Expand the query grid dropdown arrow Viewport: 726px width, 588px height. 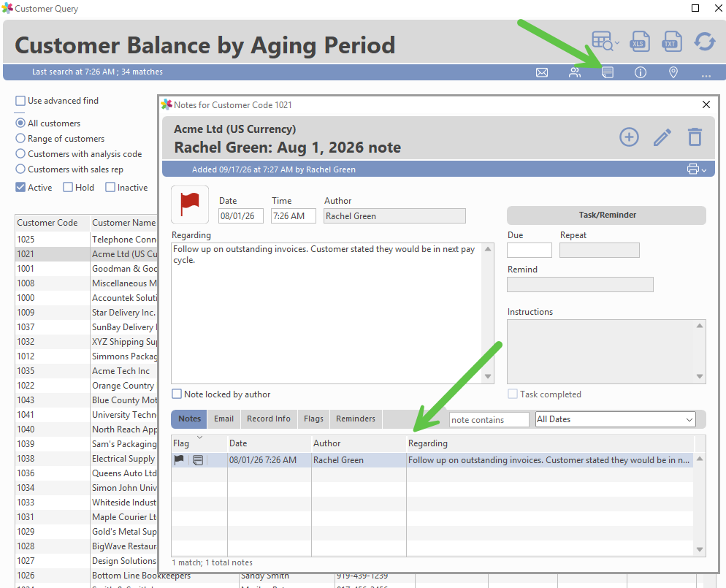pyautogui.click(x=617, y=43)
